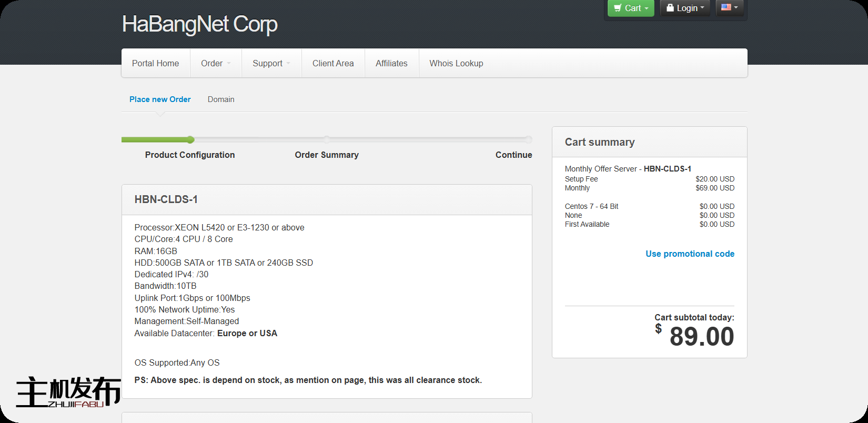Viewport: 868px width, 423px height.
Task: Click the US flag language icon
Action: click(726, 7)
